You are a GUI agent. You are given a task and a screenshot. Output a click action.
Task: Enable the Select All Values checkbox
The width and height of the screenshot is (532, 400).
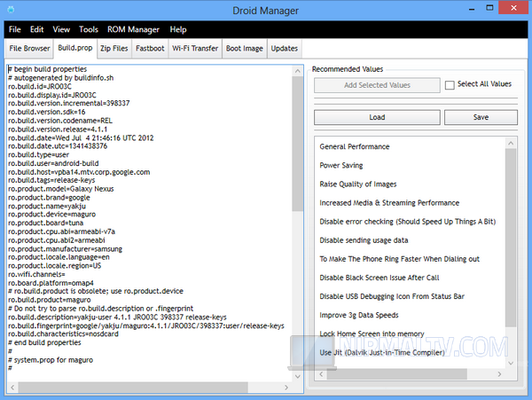(450, 85)
